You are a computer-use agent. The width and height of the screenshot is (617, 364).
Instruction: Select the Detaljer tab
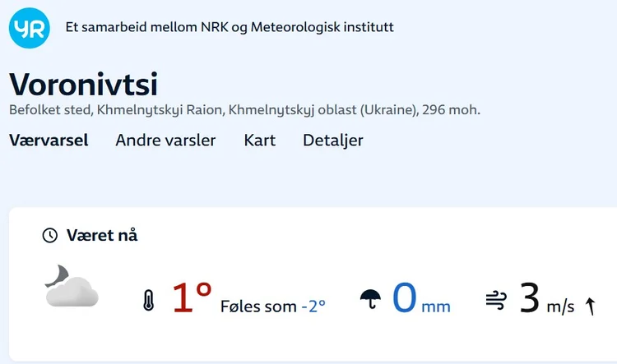coord(332,141)
